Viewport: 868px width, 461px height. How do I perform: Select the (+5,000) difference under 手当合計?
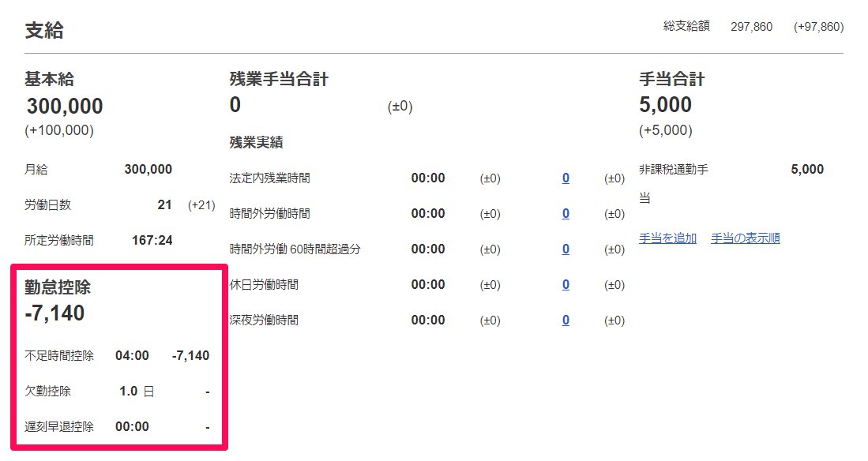point(665,130)
